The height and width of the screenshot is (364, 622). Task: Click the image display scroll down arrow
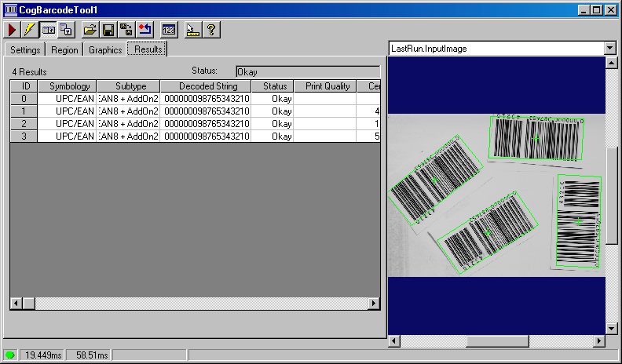(x=611, y=329)
